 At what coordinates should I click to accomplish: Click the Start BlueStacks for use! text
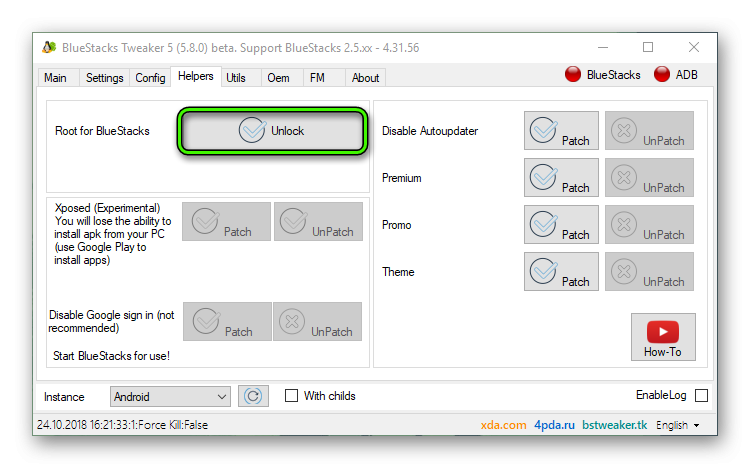[x=111, y=356]
